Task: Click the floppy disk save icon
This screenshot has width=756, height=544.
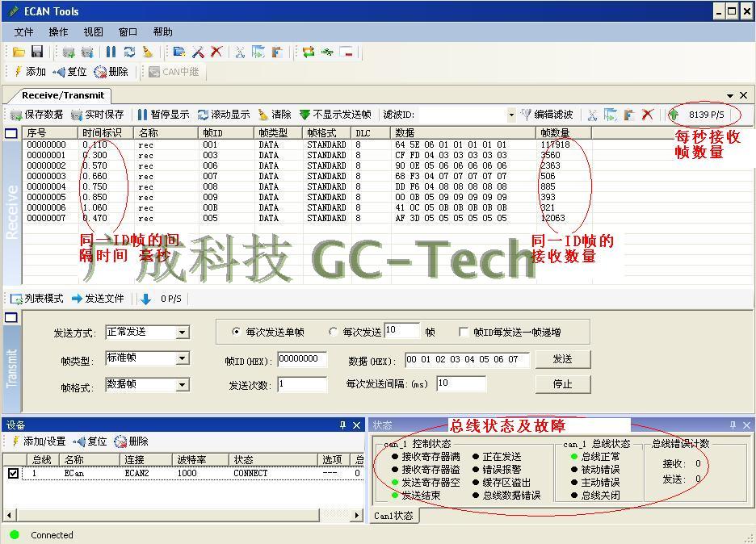Action: tap(36, 52)
